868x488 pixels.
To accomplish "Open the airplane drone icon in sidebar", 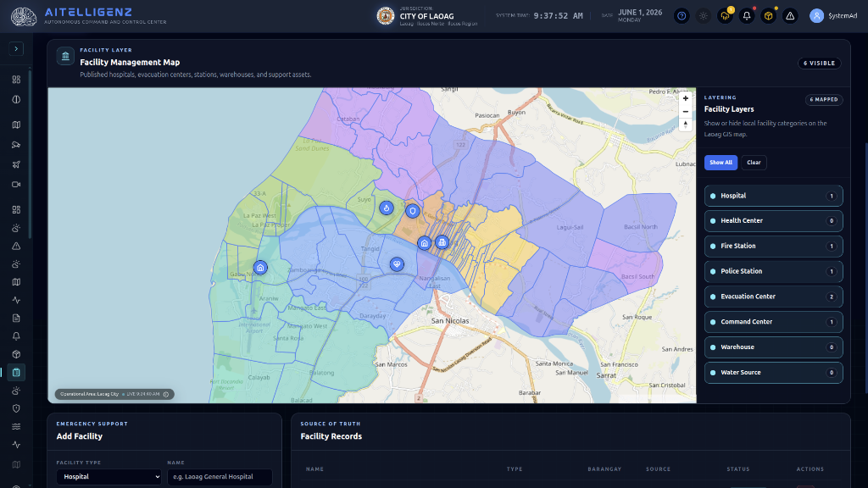I will 16,164.
